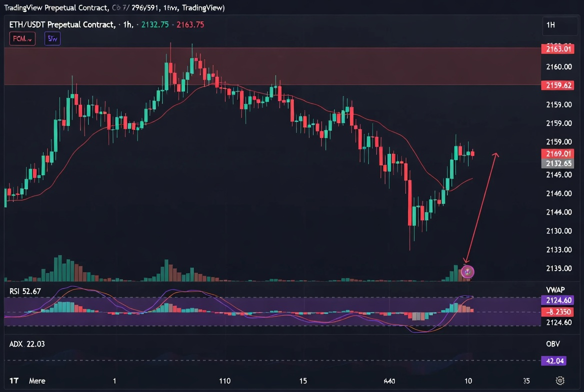The width and height of the screenshot is (584, 392).
Task: Click the 15 date marker on time axis
Action: click(x=303, y=381)
